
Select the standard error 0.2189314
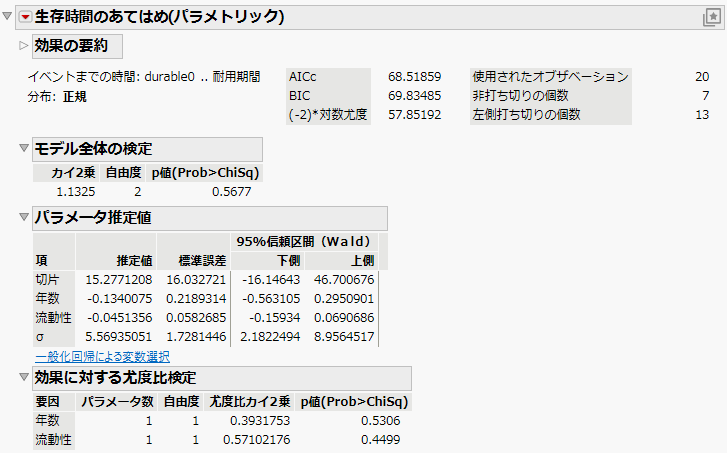tap(196, 299)
